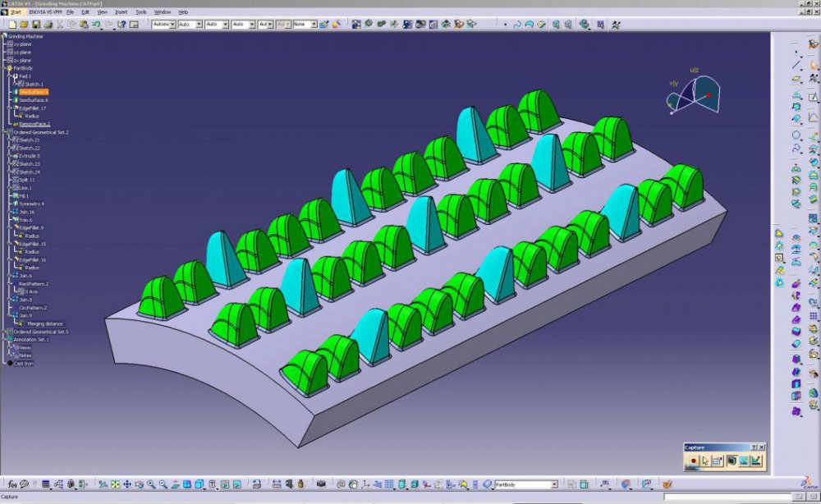Open the PartBody combo box dropdown
The height and width of the screenshot is (504, 821).
(553, 485)
